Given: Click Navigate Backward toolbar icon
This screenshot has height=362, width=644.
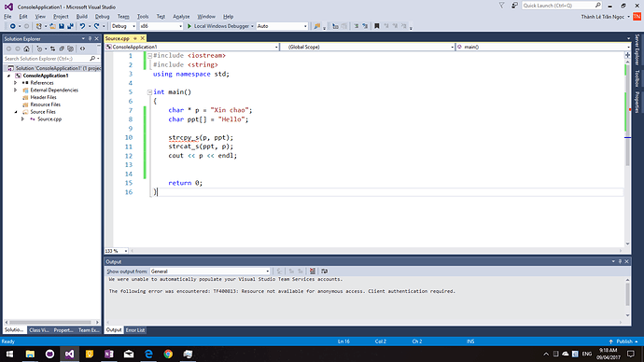Looking at the screenshot, I should 13,26.
